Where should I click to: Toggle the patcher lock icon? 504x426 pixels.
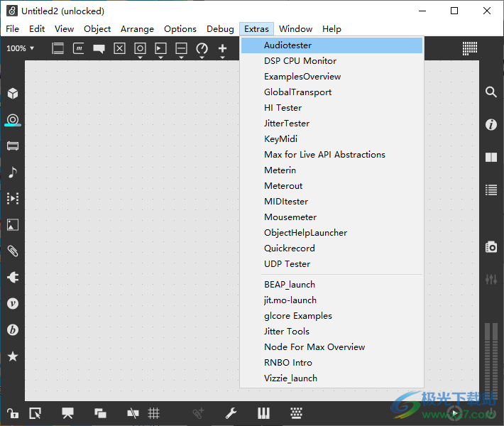click(12, 413)
